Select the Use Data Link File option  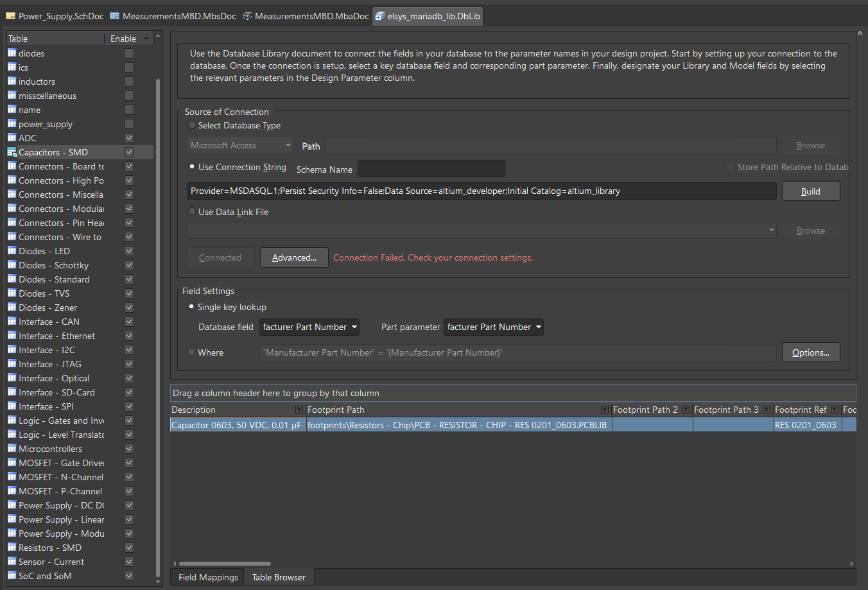(x=192, y=212)
